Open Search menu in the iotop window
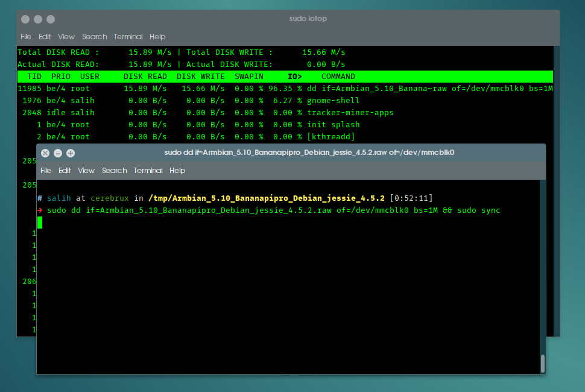The width and height of the screenshot is (585, 392). tap(94, 37)
